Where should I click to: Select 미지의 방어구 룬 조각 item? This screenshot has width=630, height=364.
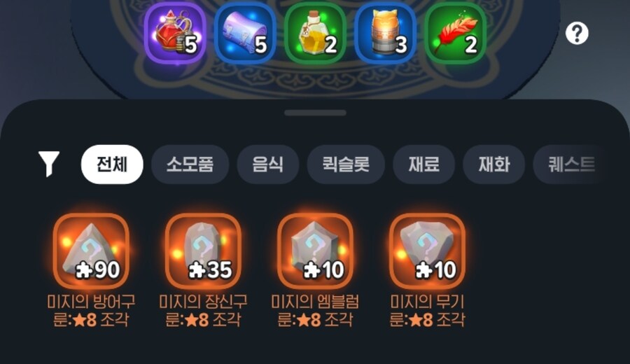click(91, 251)
